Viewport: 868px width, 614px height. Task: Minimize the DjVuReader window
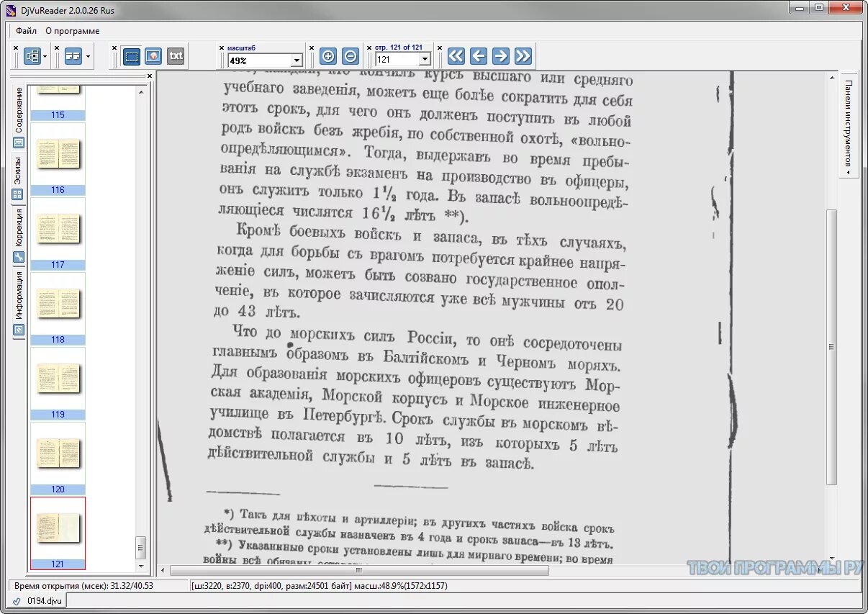click(x=799, y=8)
